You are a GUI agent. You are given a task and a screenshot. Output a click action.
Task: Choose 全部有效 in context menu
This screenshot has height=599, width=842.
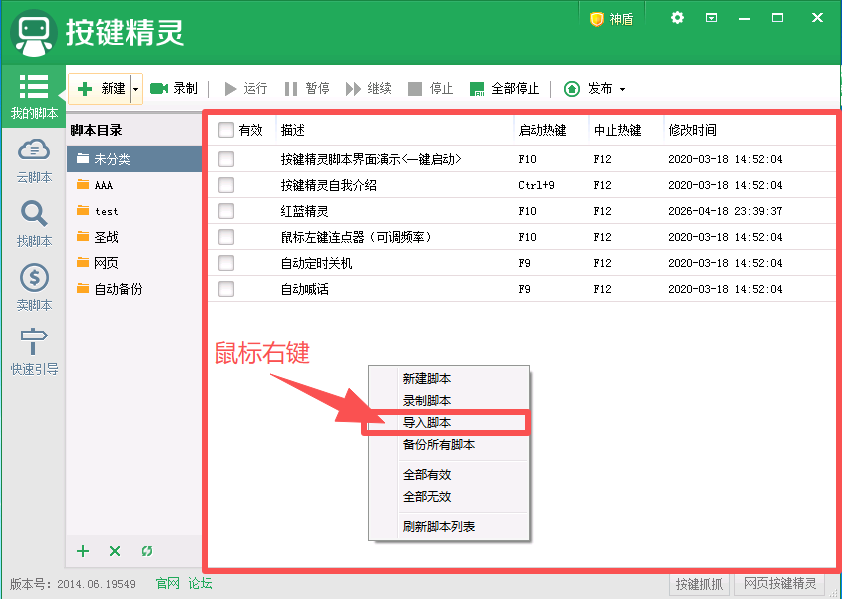[x=449, y=475]
